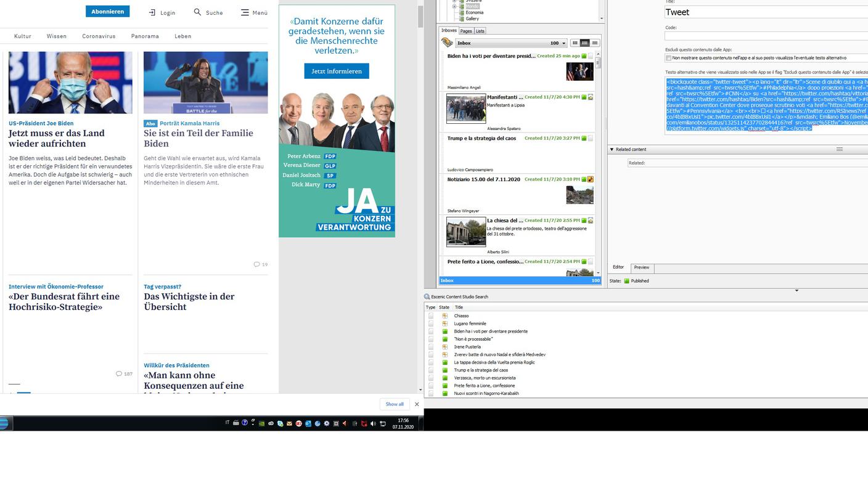Click the blue help question mark tray icon
Viewport: 868px width, 488px height.
pos(245,423)
